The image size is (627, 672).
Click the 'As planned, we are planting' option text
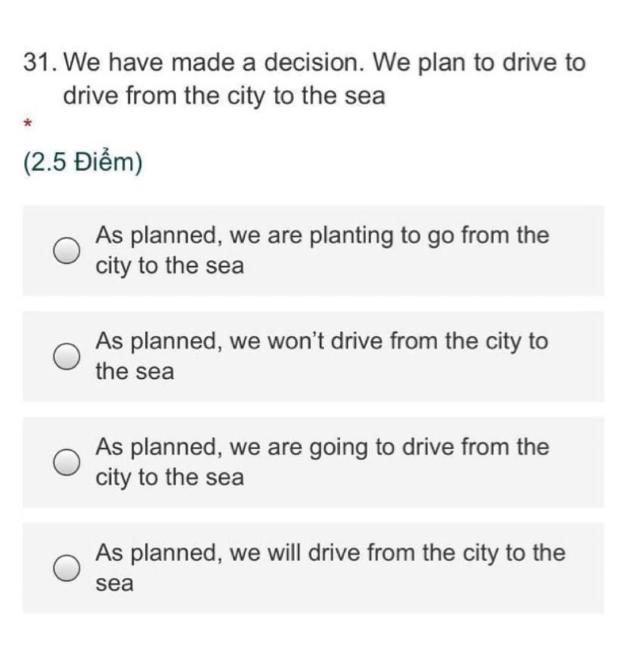pos(322,250)
